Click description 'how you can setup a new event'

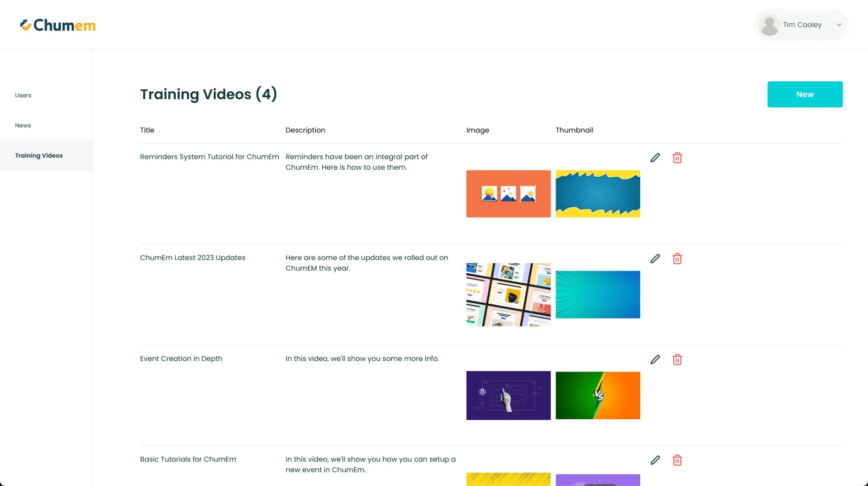click(371, 464)
